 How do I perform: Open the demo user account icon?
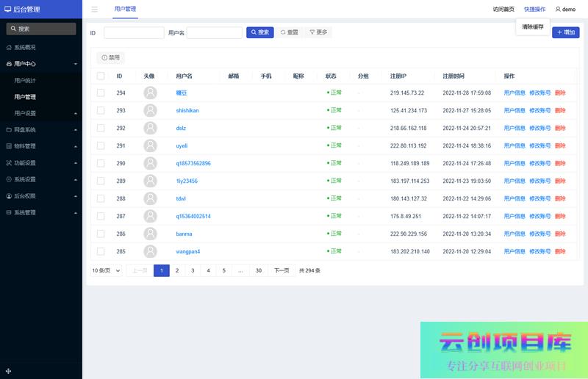click(558, 10)
